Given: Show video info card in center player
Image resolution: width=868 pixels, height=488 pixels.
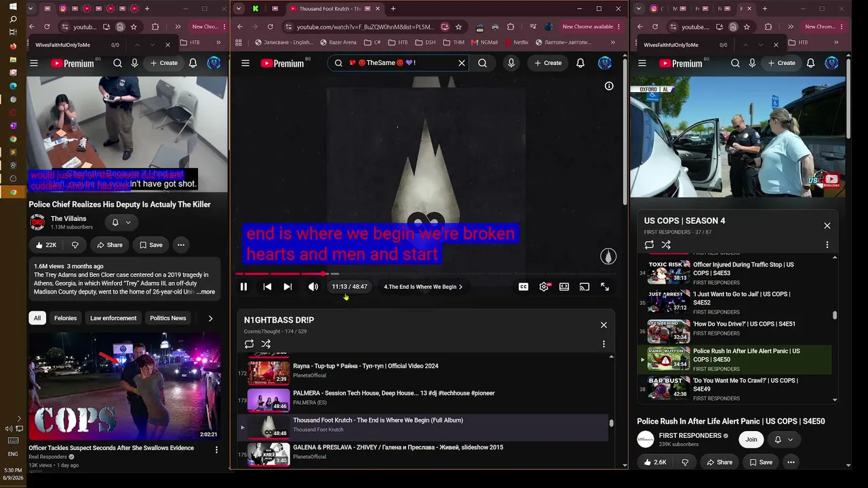Looking at the screenshot, I should (x=609, y=86).
